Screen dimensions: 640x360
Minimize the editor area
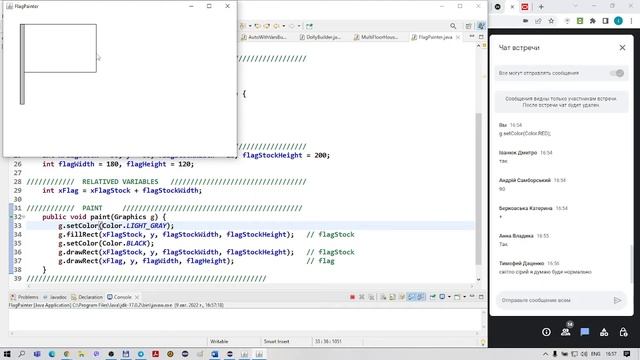472,37
